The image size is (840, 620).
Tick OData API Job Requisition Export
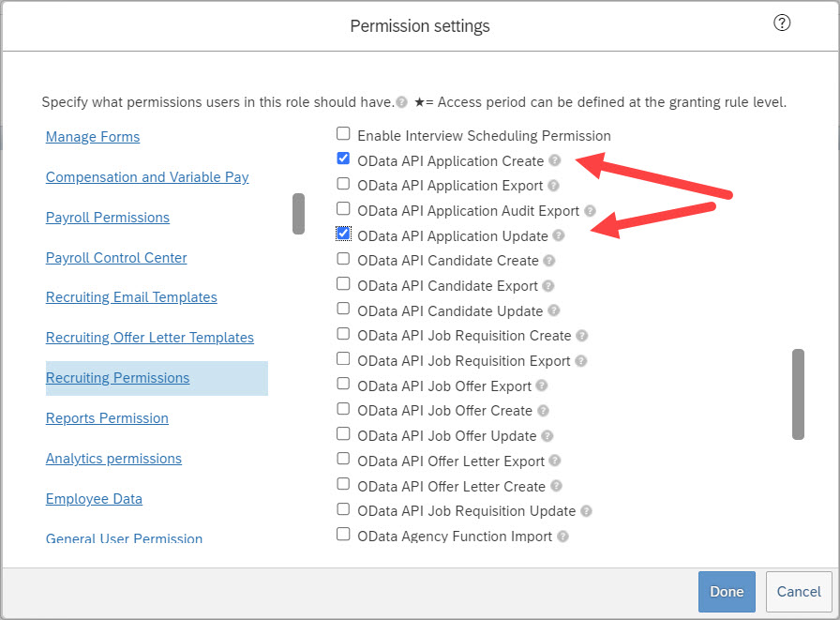343,358
